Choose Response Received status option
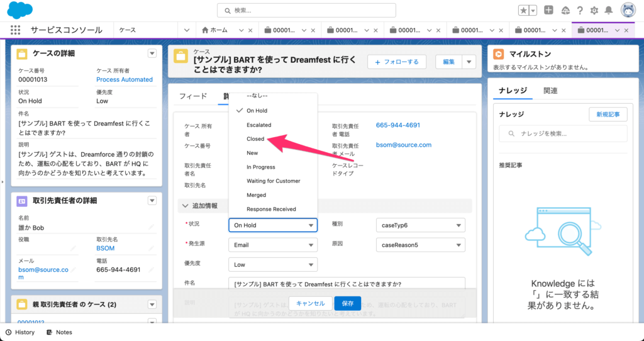The width and height of the screenshot is (644, 341). click(273, 209)
